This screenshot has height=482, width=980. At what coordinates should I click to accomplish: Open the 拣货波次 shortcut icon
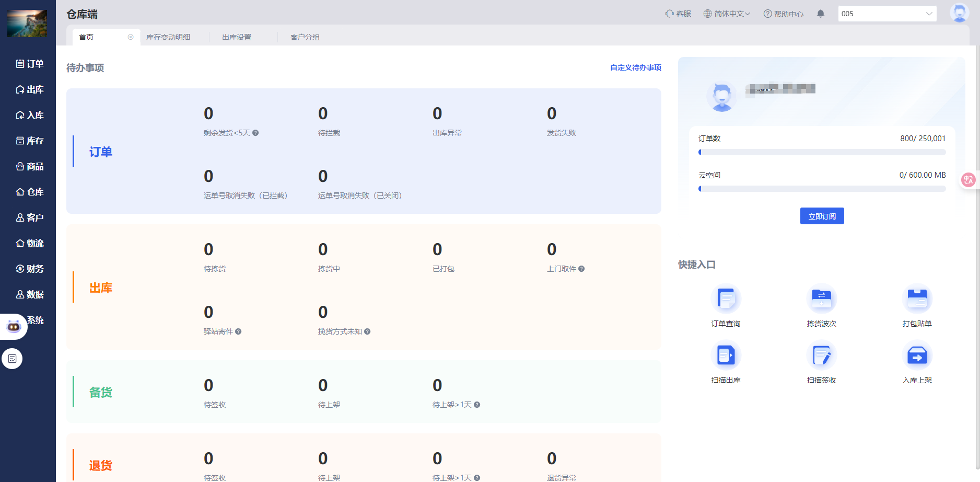(821, 299)
